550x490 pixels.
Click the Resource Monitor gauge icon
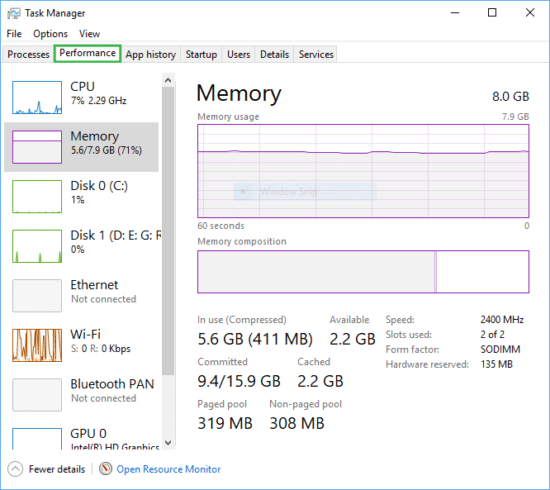[x=105, y=469]
